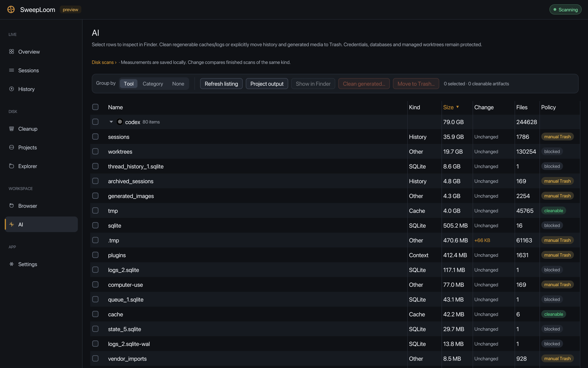This screenshot has width=588, height=368.
Task: Click the Cleanup stack icon
Action: (x=11, y=129)
